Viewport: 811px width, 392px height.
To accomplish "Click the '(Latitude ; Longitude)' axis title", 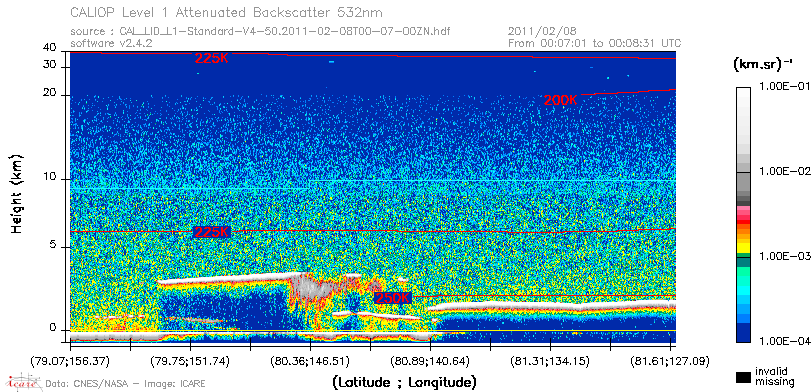I will pyautogui.click(x=404, y=383).
